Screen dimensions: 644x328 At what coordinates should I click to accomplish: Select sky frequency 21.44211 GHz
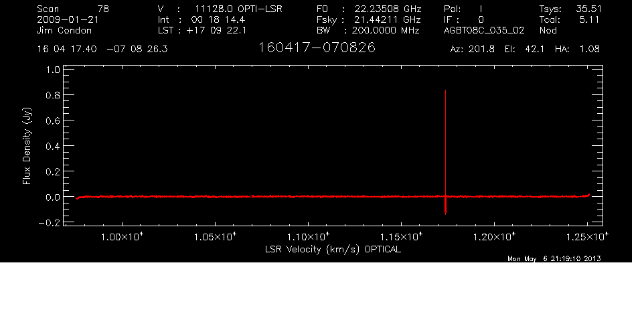(388, 19)
